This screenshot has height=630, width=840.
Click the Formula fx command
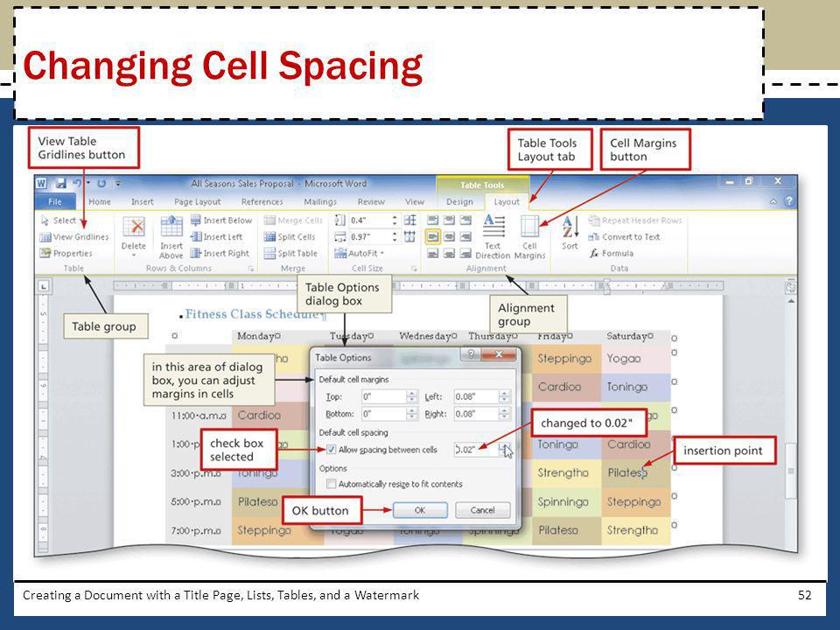(x=612, y=254)
